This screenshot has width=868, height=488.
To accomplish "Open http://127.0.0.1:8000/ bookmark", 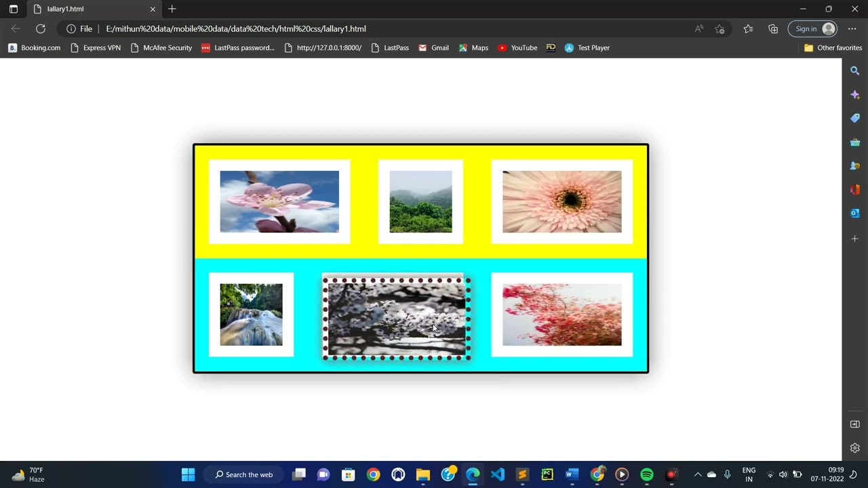I will click(323, 47).
